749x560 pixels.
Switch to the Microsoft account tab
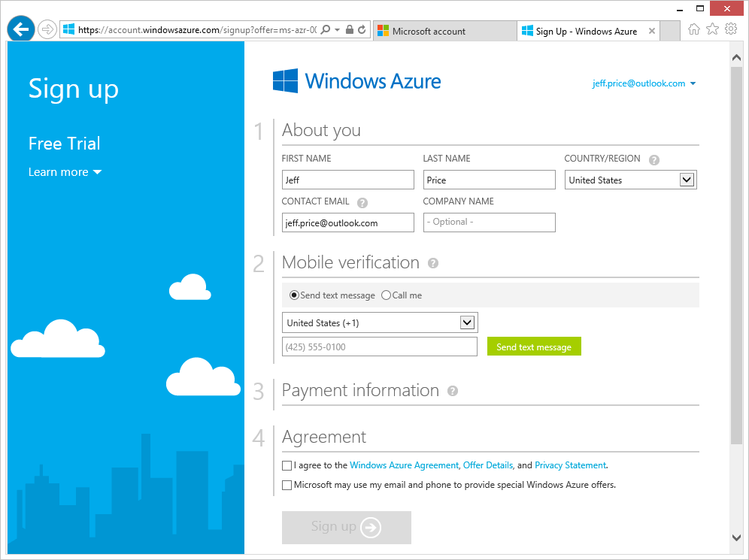[444, 31]
